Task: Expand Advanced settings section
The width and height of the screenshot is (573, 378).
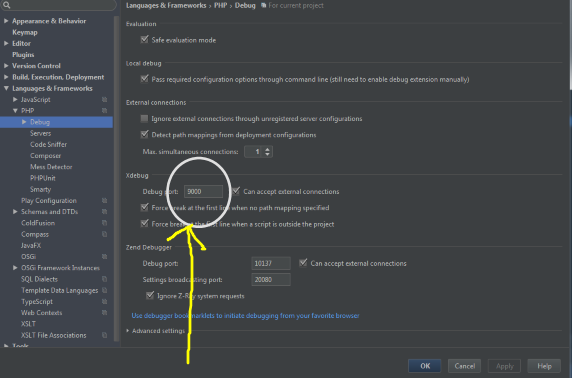Action: [128, 330]
